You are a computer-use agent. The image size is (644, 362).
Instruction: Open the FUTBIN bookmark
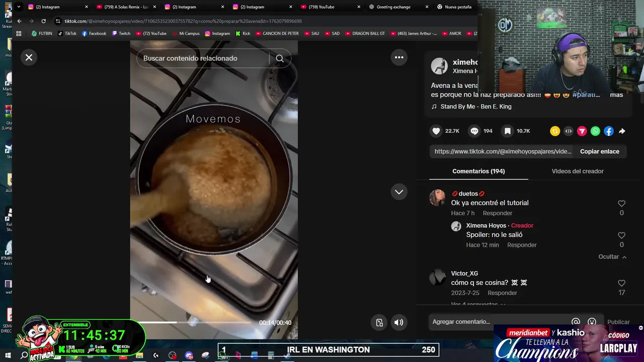[x=42, y=34]
